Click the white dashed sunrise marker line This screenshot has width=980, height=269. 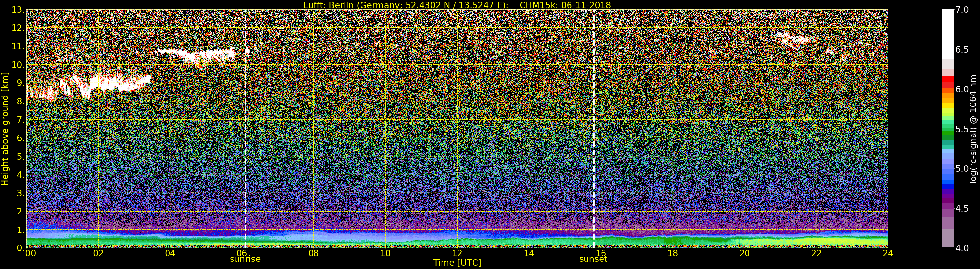coord(245,129)
